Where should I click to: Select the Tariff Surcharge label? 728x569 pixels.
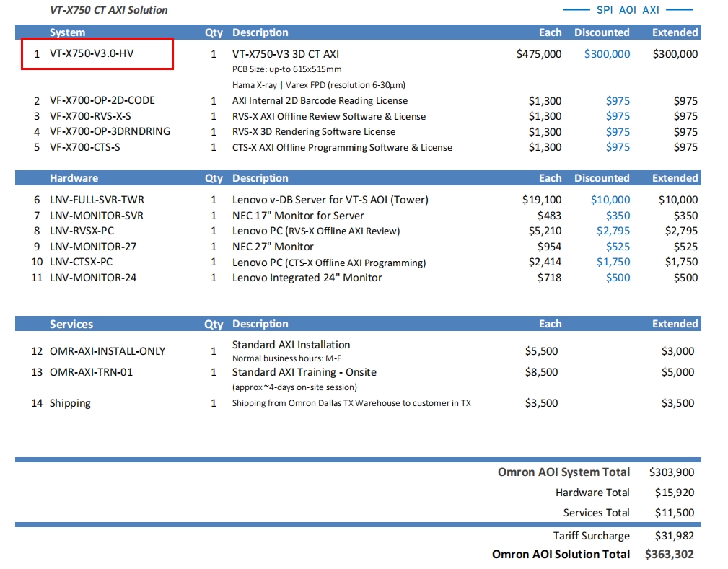592,536
